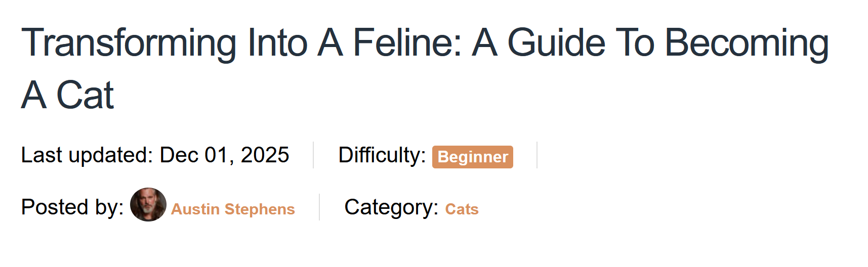Viewport: 868px width, 267px height.
Task: Click the word "Becoming" in the title
Action: coord(746,42)
